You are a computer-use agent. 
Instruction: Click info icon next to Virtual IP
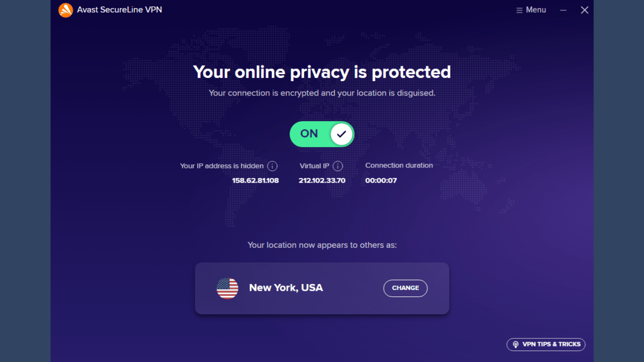coord(338,166)
